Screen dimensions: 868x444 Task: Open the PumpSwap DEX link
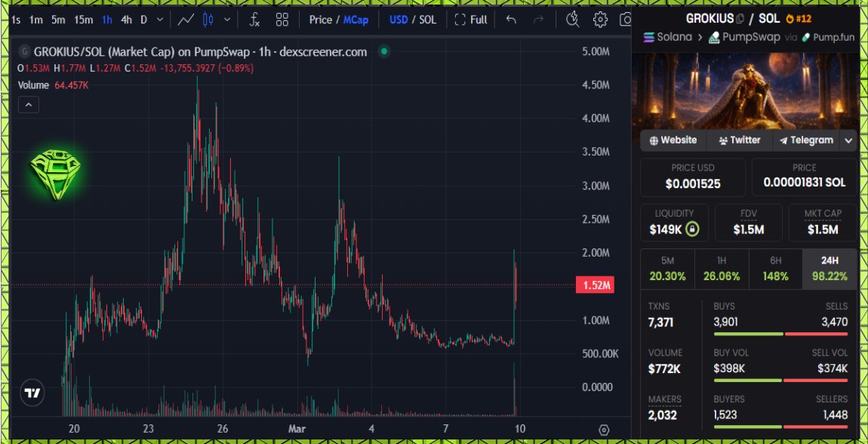point(744,37)
